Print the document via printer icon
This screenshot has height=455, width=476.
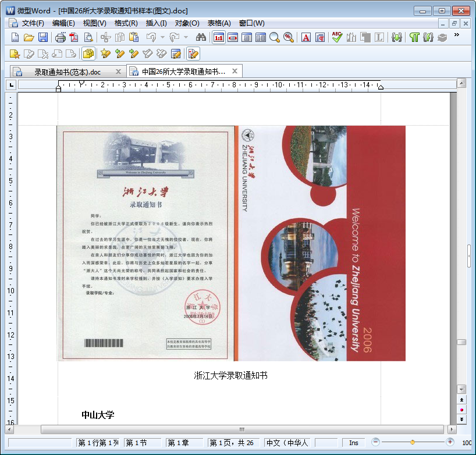[x=61, y=37]
